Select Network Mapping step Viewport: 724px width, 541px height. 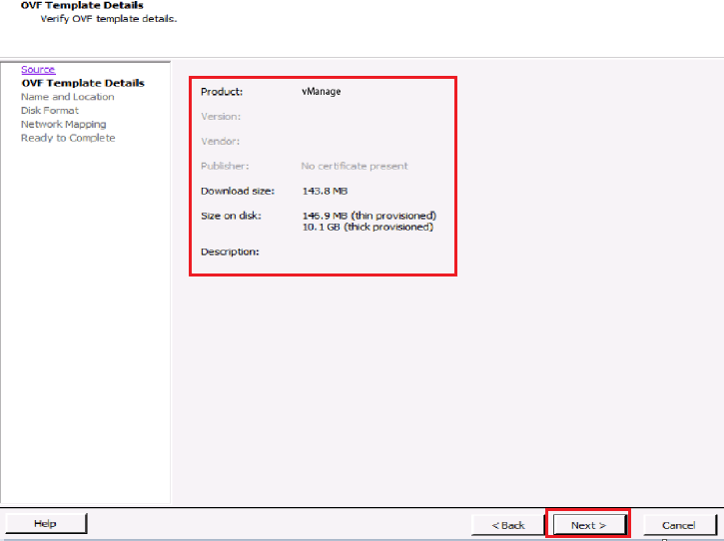pyautogui.click(x=63, y=125)
